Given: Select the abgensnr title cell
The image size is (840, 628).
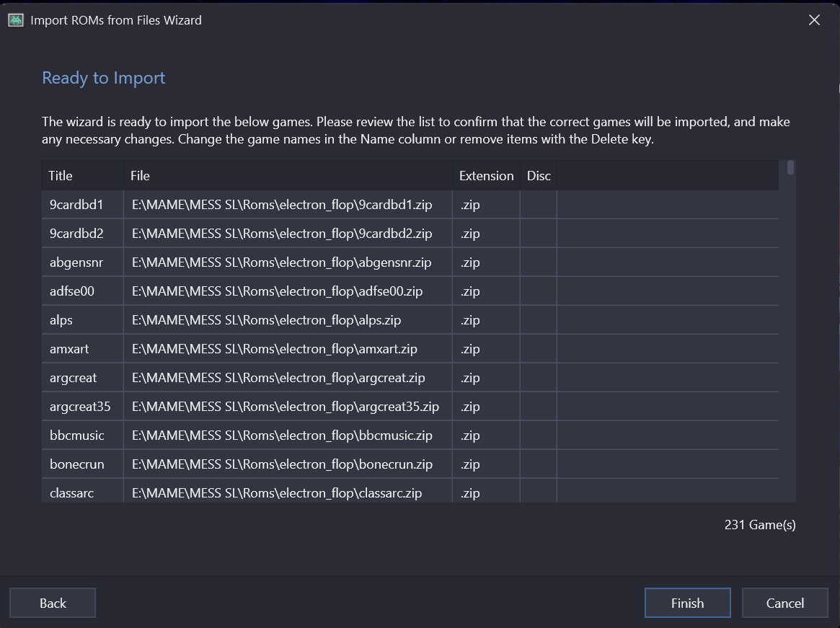Looking at the screenshot, I should point(76,262).
